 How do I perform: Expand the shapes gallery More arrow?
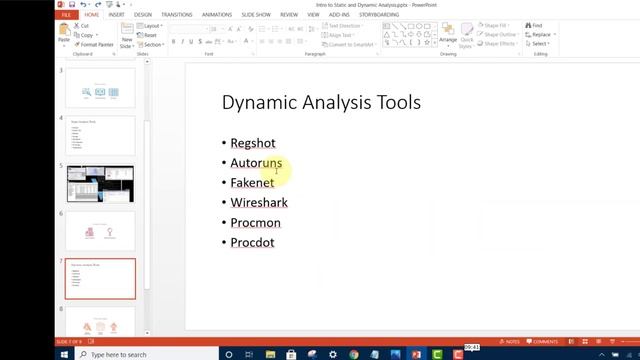click(434, 42)
